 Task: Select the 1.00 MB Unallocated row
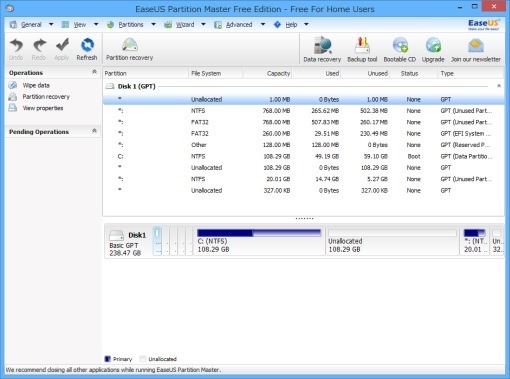303,99
